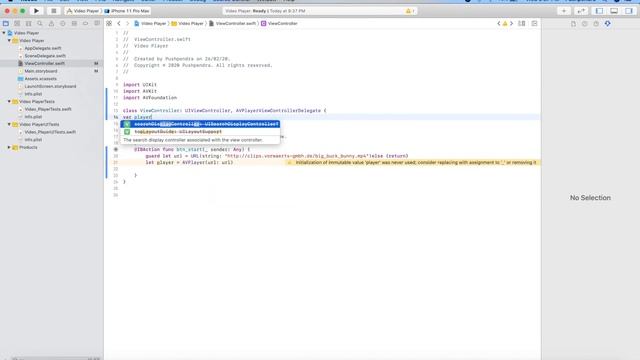Toggle the Debug area visibility
640x360 pixels.
click(x=614, y=11)
